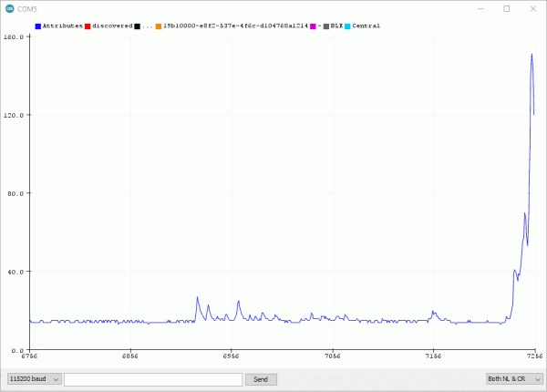Click the 160.0 y-axis label
This screenshot has height=392, width=547.
coord(14,37)
